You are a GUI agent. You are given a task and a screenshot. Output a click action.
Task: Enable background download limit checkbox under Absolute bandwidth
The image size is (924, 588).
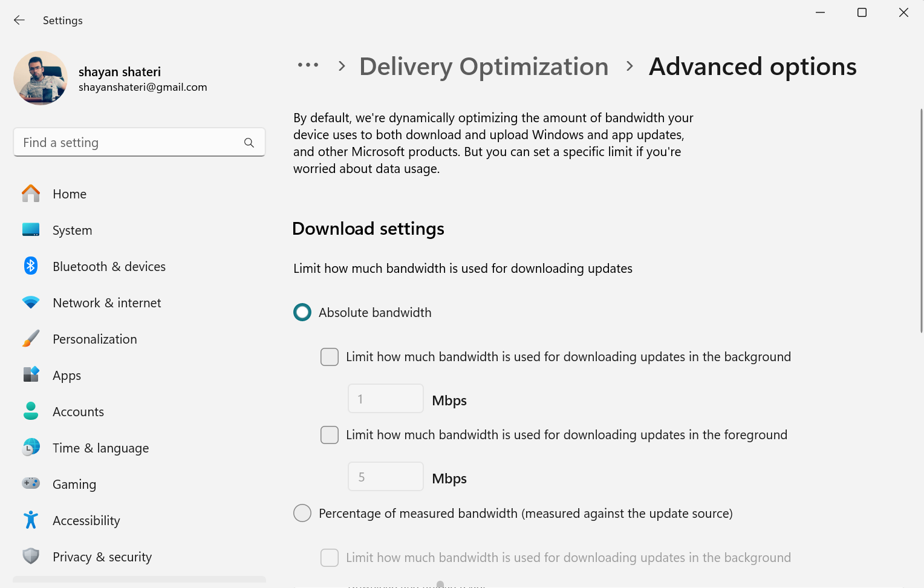[x=330, y=357]
